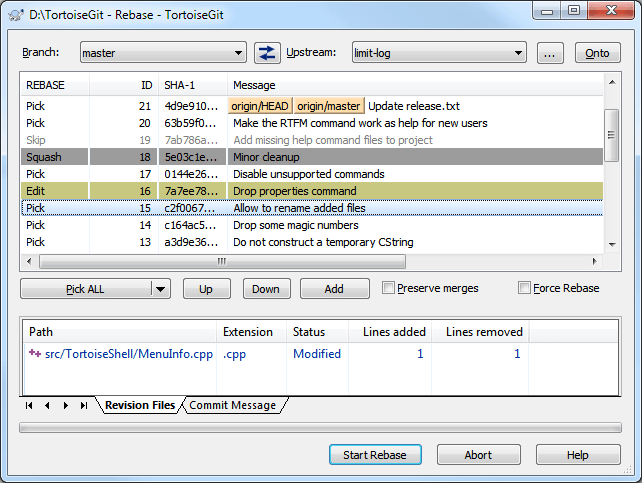Click the 'Skip' action cell in row 19
The width and height of the screenshot is (642, 483).
tap(55, 140)
